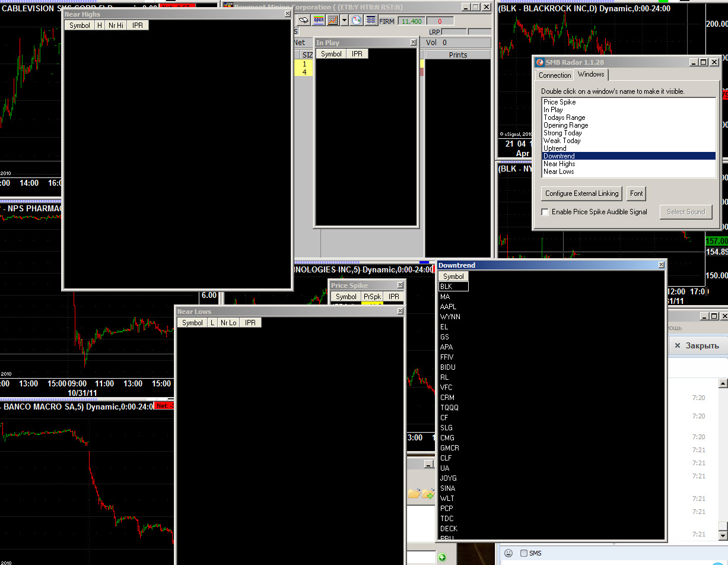Screen dimensions: 728x565
Task: Click the Time & Sales clock icon
Action: [356, 20]
